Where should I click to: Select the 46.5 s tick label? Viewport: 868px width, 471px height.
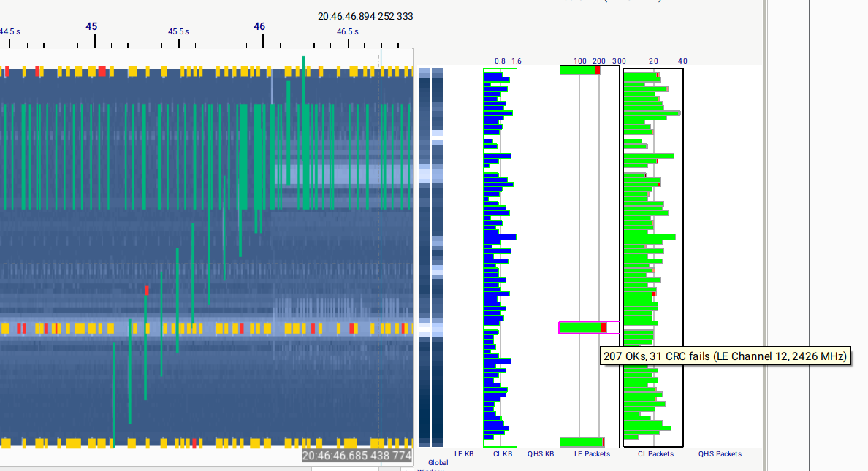point(348,31)
